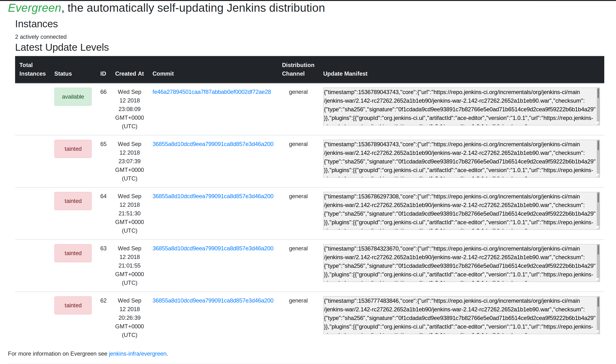Click the scrollbar thumb in level 63 manifest
Screen dimensions: 616x364
(x=598, y=250)
